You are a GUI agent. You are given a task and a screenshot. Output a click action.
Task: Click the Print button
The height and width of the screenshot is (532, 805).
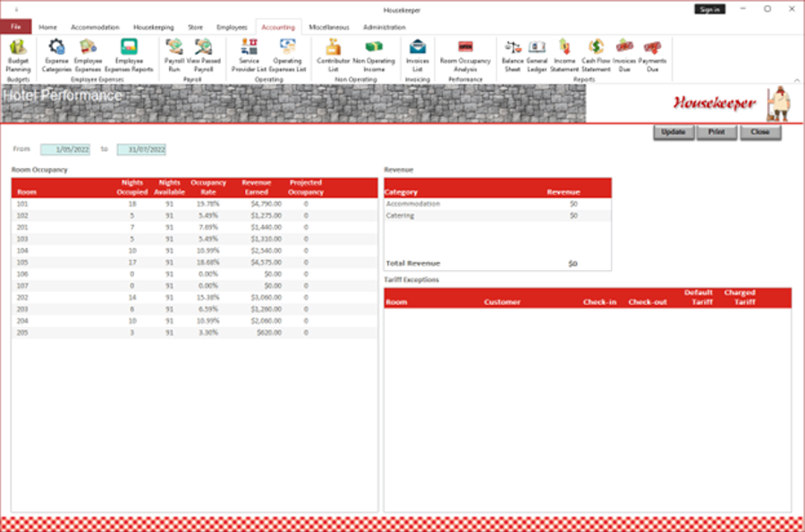pos(716,132)
